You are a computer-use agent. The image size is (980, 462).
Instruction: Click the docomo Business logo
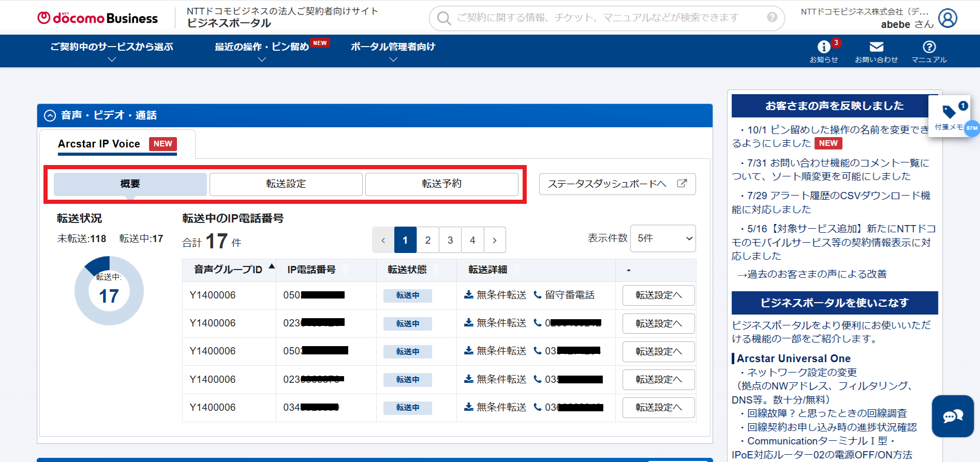coord(98,18)
